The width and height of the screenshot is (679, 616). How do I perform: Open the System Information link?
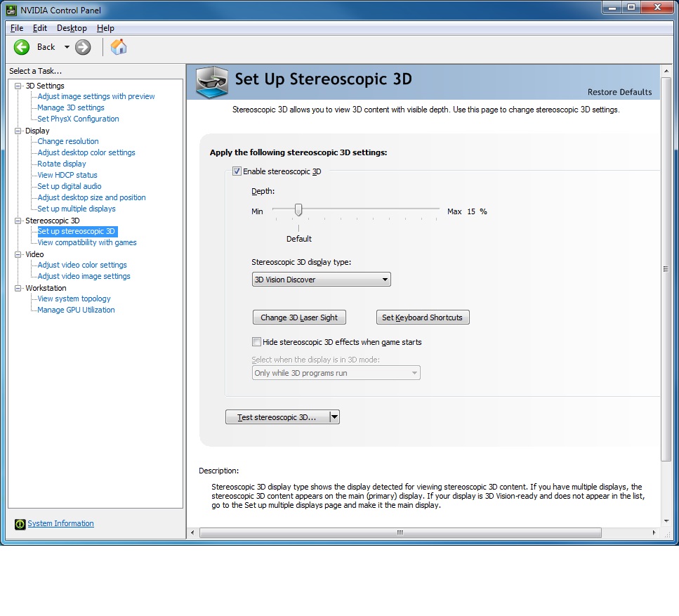pyautogui.click(x=60, y=523)
